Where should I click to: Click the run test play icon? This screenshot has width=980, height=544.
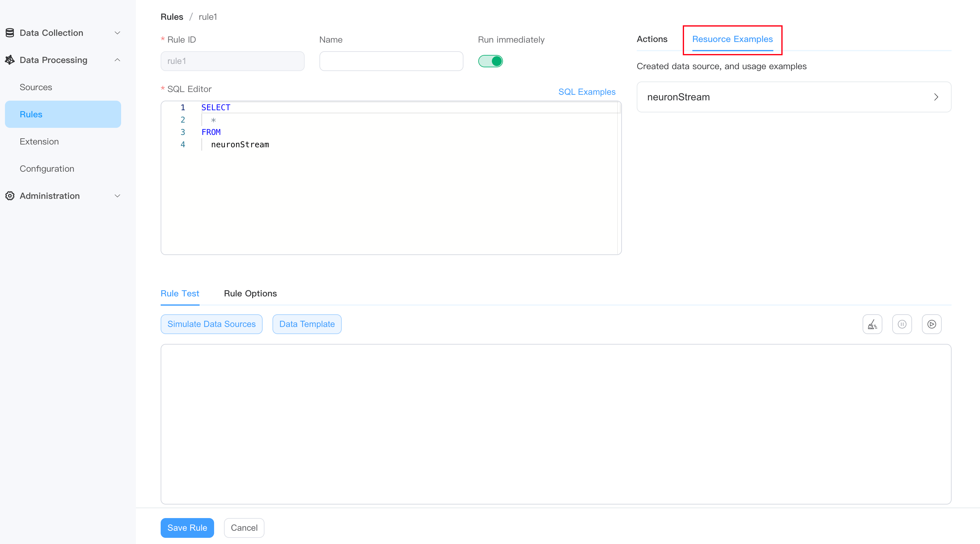click(x=931, y=324)
